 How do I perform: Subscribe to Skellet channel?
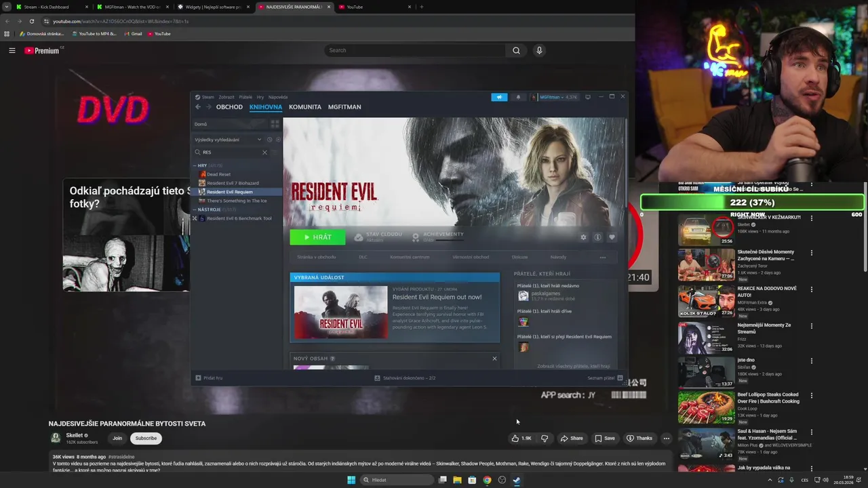[x=146, y=439]
